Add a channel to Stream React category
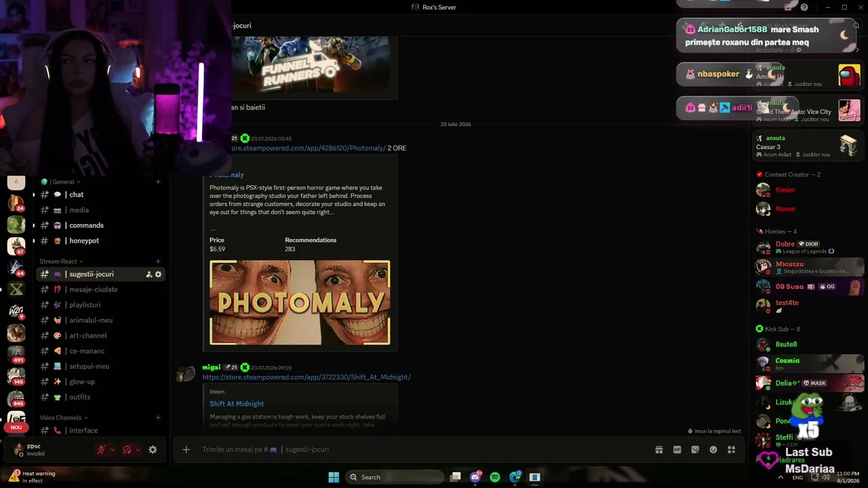 tap(158, 261)
